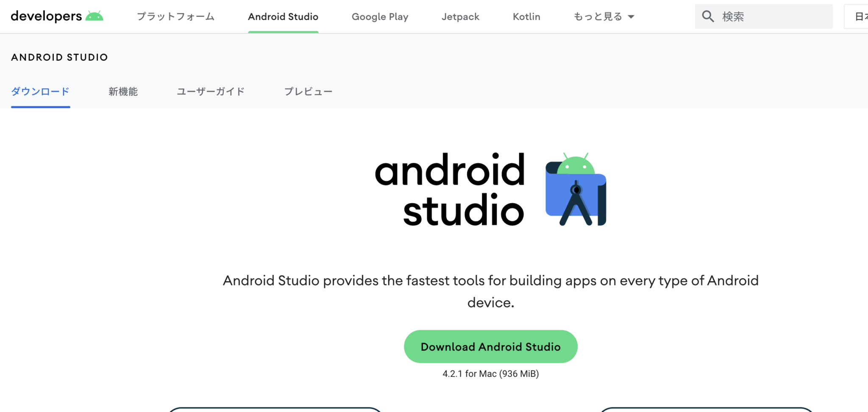Click the 'developers' wordmark in header

[x=46, y=16]
